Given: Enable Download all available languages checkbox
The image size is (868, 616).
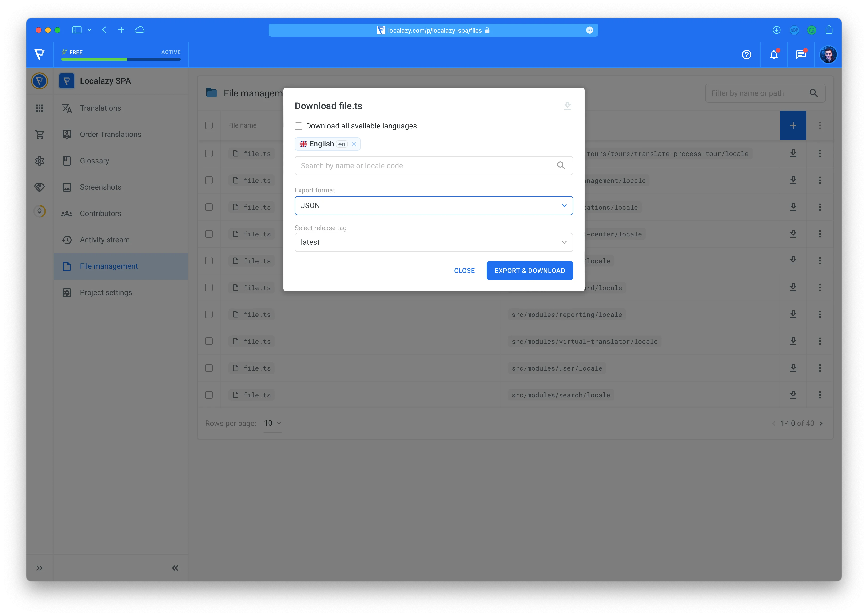Looking at the screenshot, I should [x=299, y=126].
